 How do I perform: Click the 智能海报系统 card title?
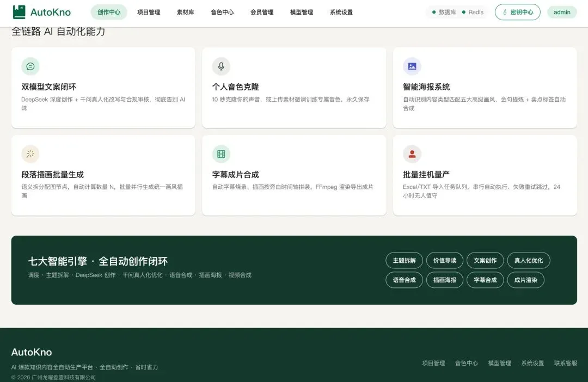click(x=426, y=87)
